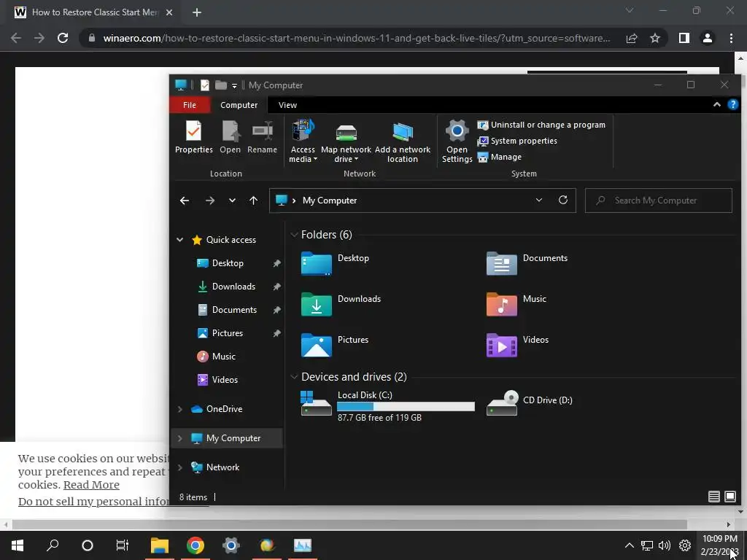Reload the winaero page in Chrome
This screenshot has width=747, height=560.
(x=63, y=38)
